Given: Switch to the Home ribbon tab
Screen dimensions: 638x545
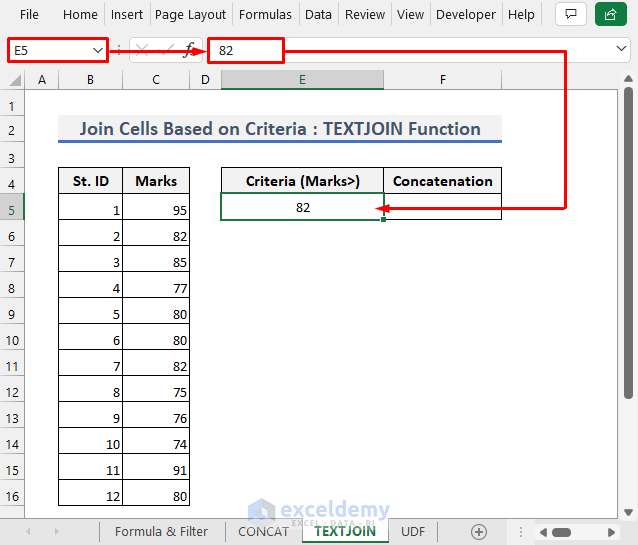Looking at the screenshot, I should pyautogui.click(x=80, y=15).
